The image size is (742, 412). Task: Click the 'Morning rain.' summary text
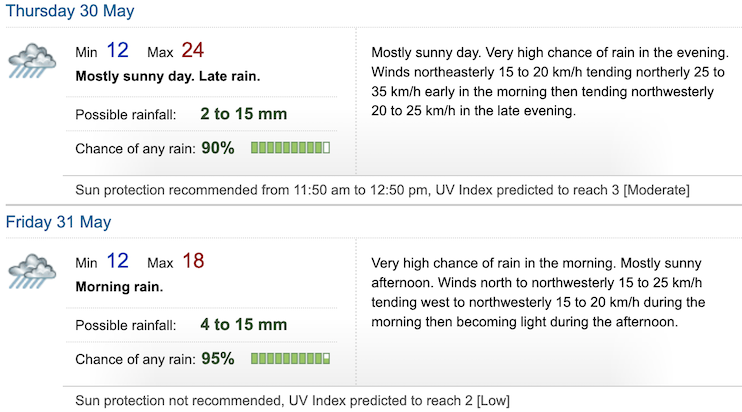[120, 286]
